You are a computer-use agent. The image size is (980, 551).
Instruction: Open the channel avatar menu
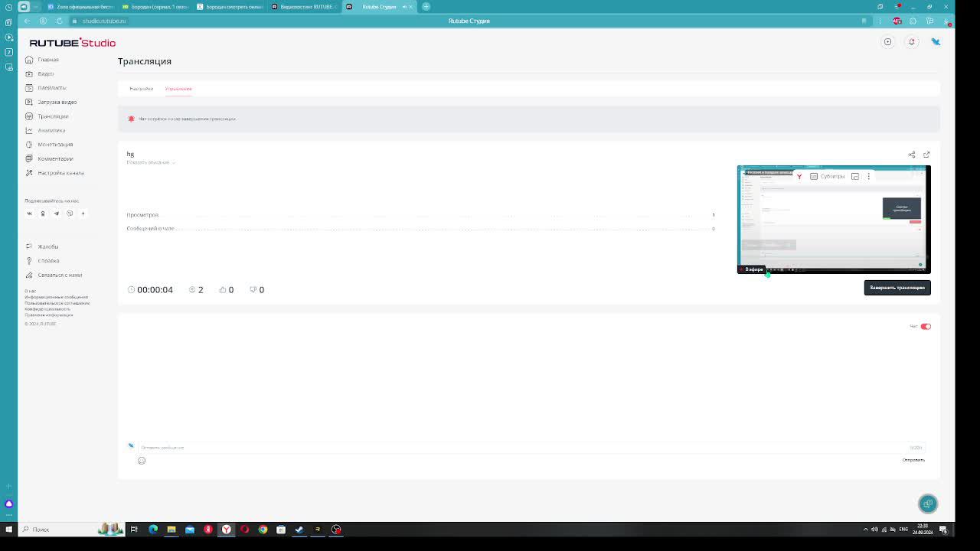tap(936, 42)
